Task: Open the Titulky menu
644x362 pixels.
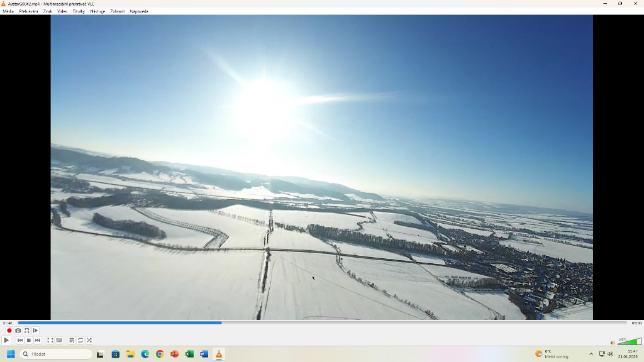Action: pos(79,11)
